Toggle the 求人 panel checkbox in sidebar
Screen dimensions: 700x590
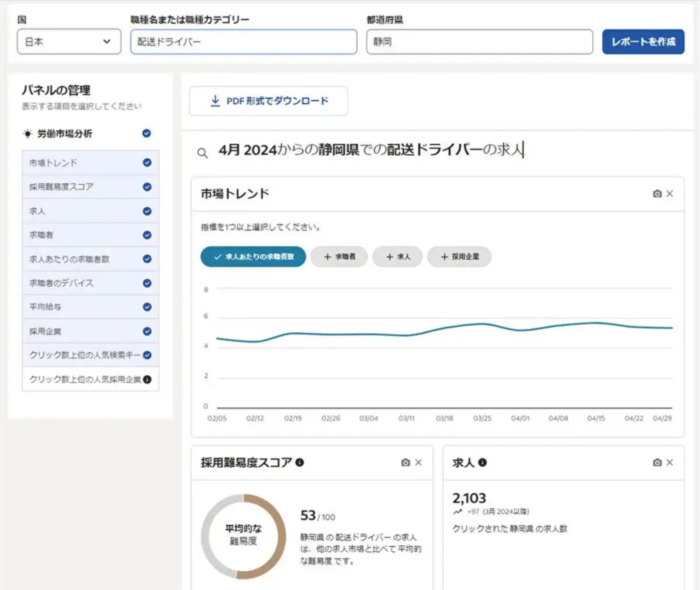point(147,211)
